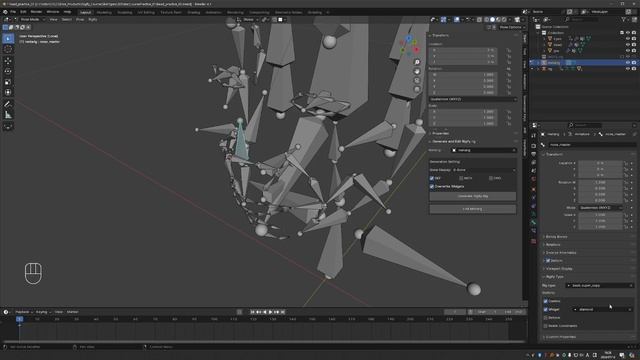
Task: Click the properties editor search field
Action: click(x=585, y=125)
